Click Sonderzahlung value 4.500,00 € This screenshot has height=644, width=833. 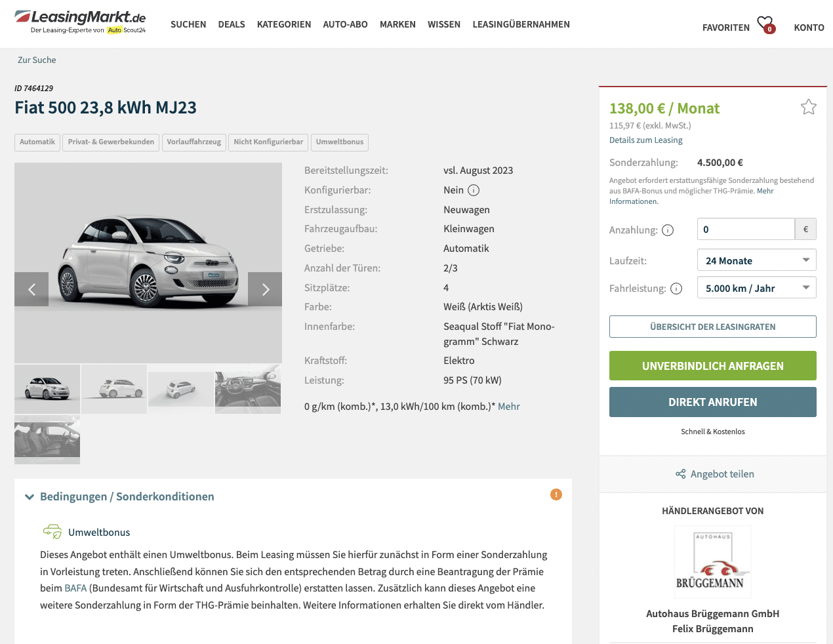coord(720,163)
